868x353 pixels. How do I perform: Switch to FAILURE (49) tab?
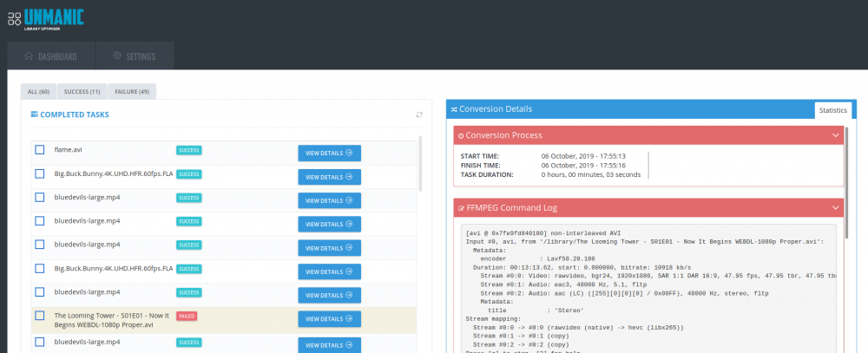[132, 92]
